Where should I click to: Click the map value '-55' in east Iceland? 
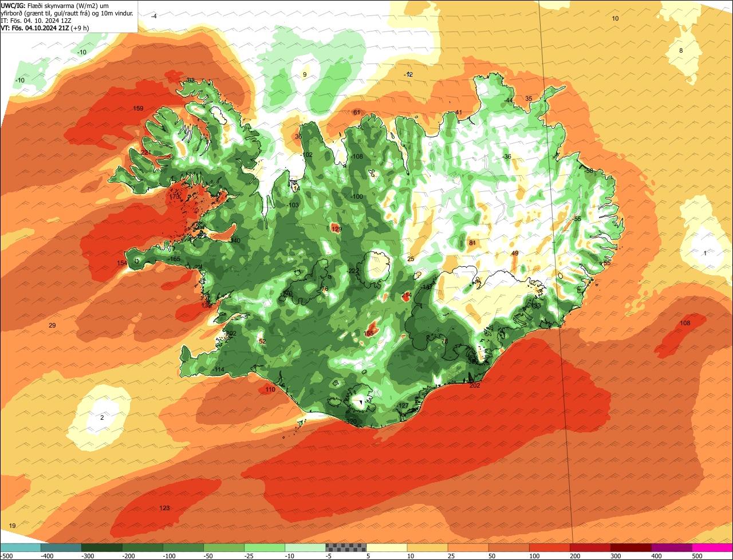[577, 219]
